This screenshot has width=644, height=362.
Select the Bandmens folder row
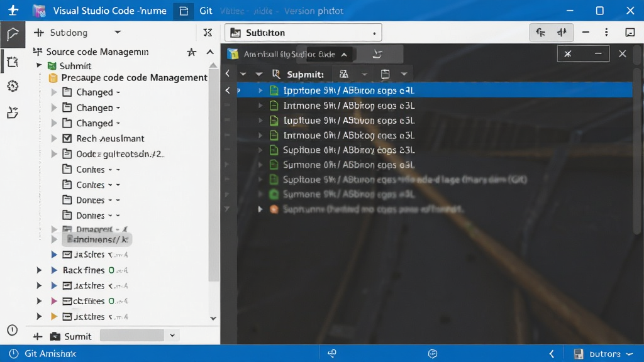97,239
